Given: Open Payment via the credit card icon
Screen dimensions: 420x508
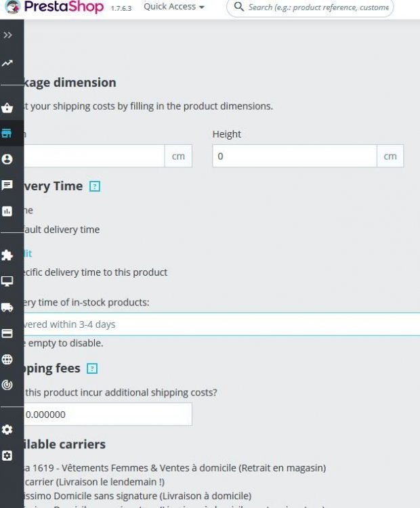Looking at the screenshot, I should (x=7, y=333).
